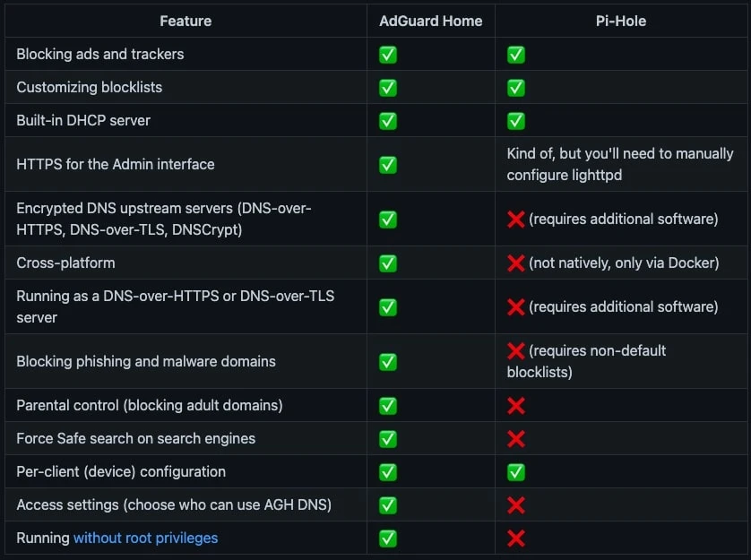
Task: Select 'Blocking phishing and malware domains' text
Action: (146, 361)
